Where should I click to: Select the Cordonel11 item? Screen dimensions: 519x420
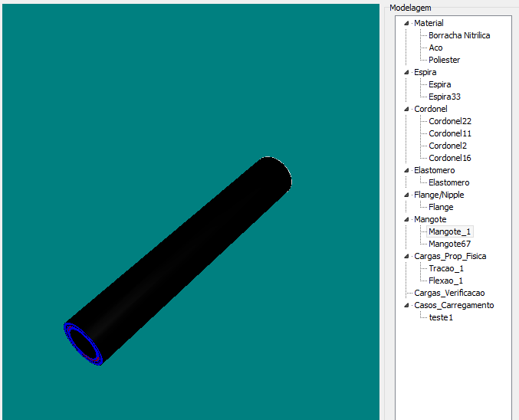pyautogui.click(x=450, y=133)
